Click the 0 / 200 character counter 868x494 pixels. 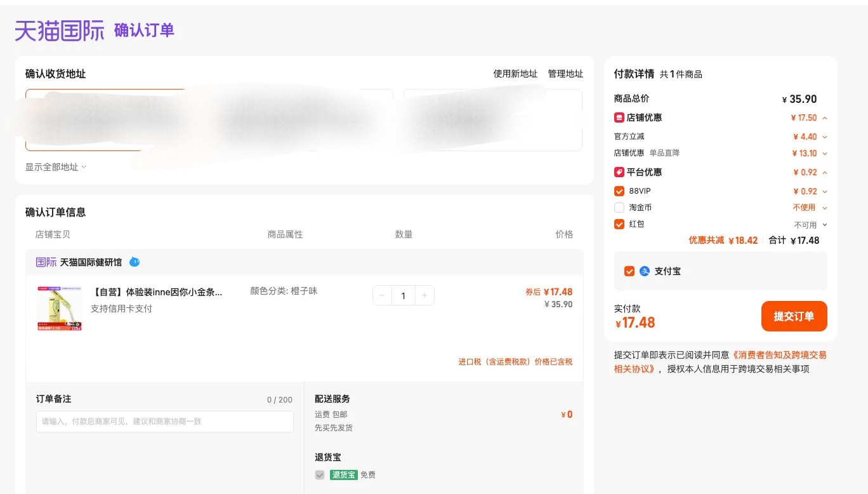coord(280,400)
